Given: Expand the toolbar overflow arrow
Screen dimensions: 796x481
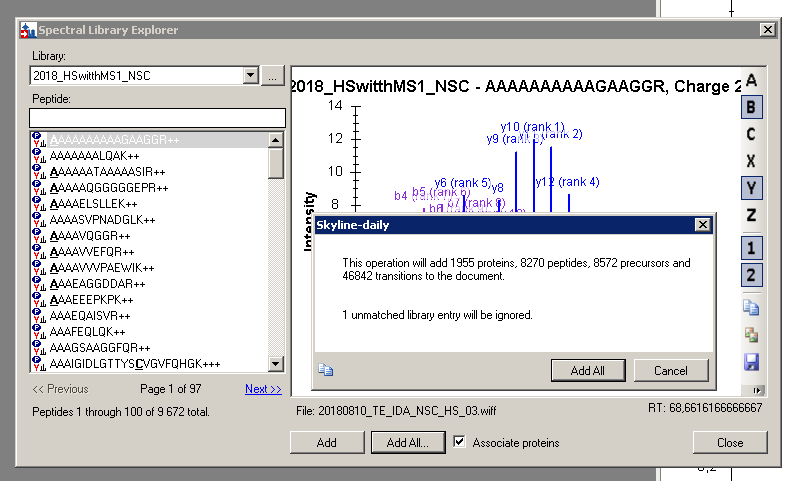Looking at the screenshot, I should 758,390.
